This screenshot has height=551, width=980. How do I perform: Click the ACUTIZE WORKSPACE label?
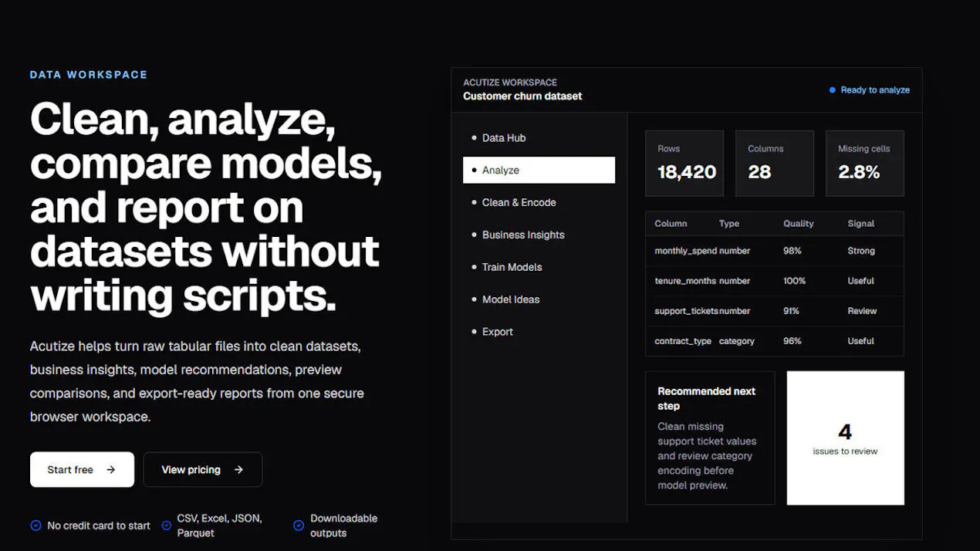pos(510,82)
